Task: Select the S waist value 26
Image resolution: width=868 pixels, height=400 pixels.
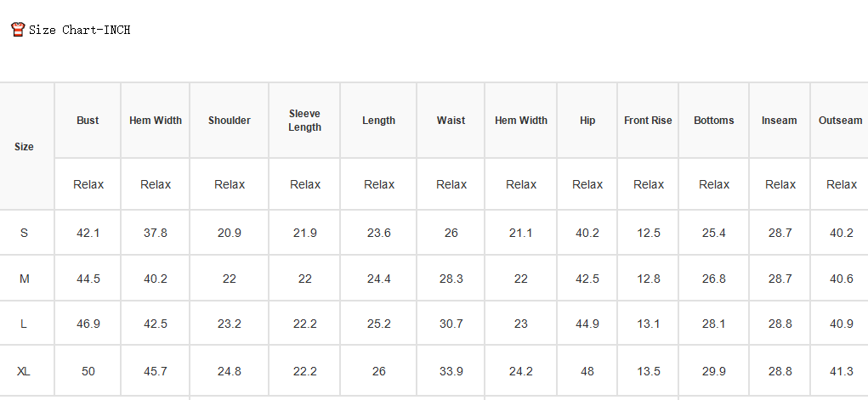Action: pyautogui.click(x=451, y=233)
